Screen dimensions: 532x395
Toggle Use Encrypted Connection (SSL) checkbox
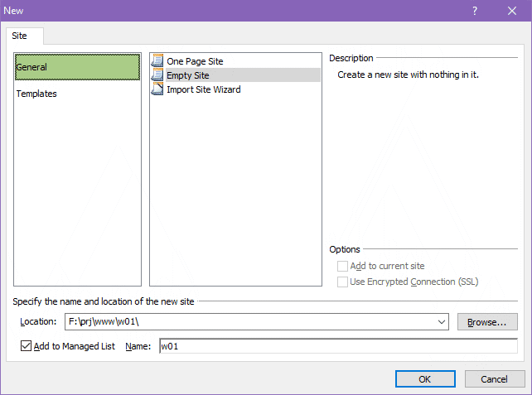[342, 282]
